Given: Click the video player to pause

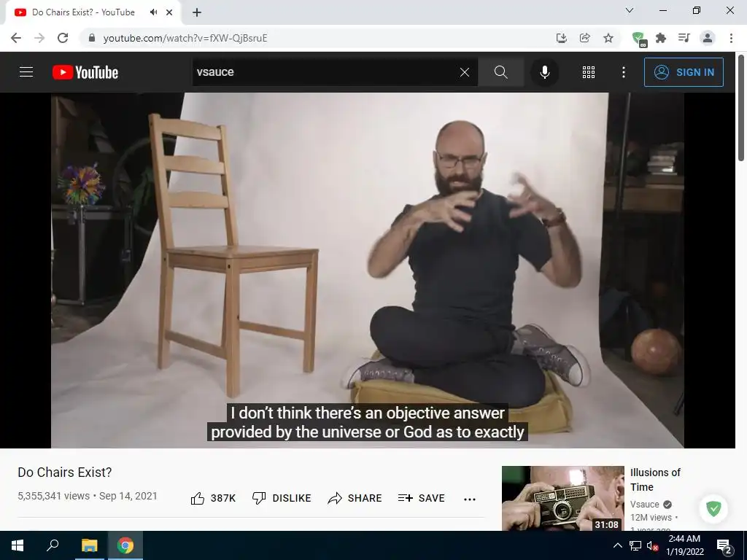Looking at the screenshot, I should point(368,270).
